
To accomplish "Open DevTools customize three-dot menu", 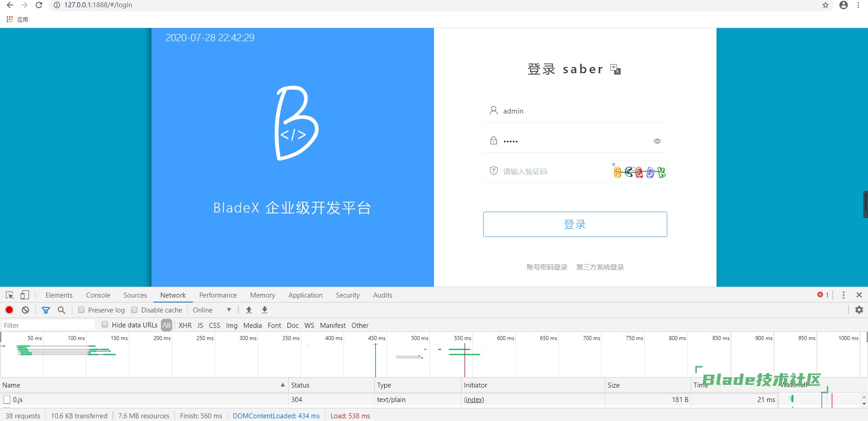I will coord(844,295).
